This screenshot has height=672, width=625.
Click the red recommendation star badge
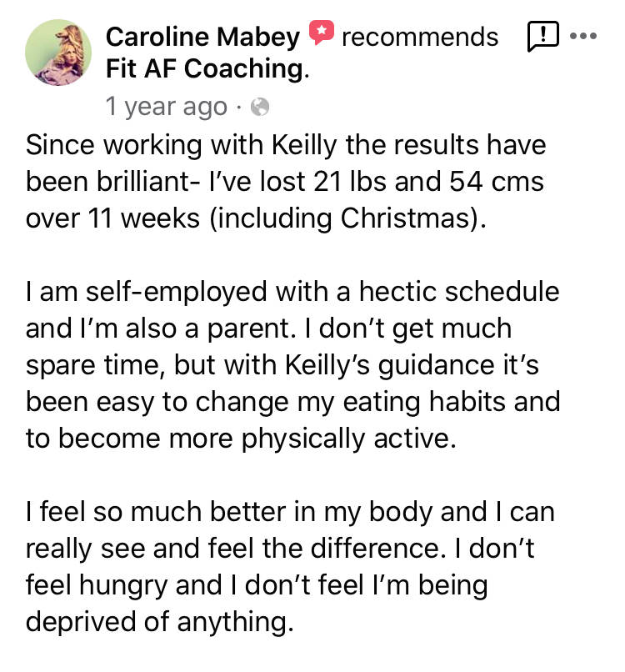pos(321,34)
